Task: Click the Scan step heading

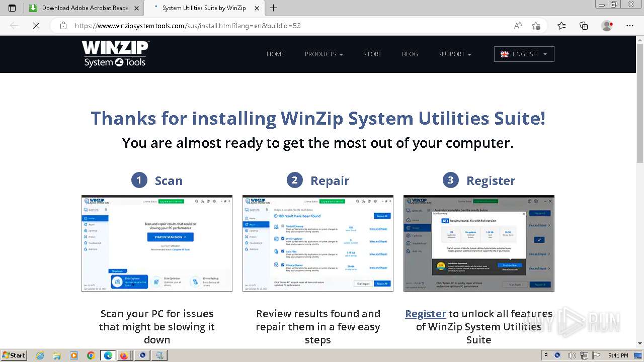Action: pyautogui.click(x=169, y=180)
